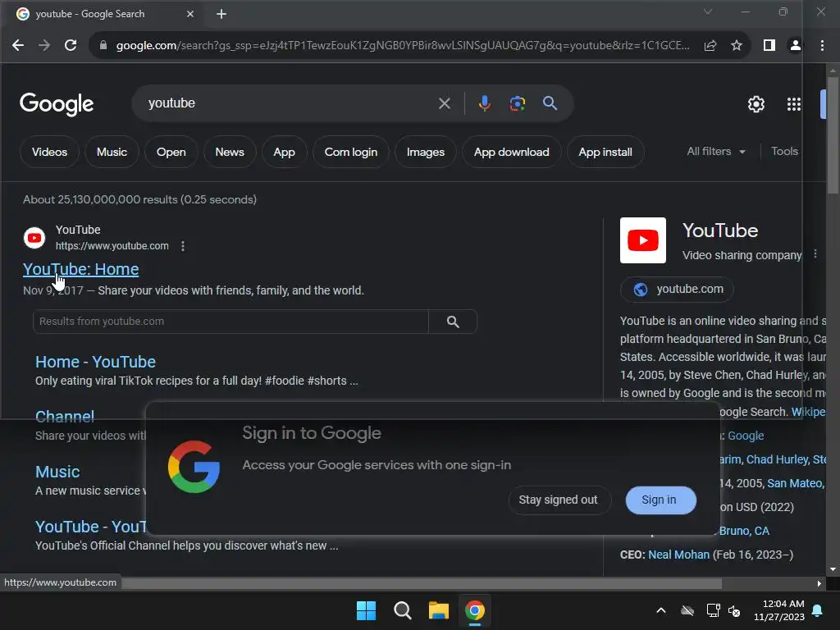Click the vertical scrollbar thumb
The height and width of the screenshot is (630, 840).
coord(833,134)
